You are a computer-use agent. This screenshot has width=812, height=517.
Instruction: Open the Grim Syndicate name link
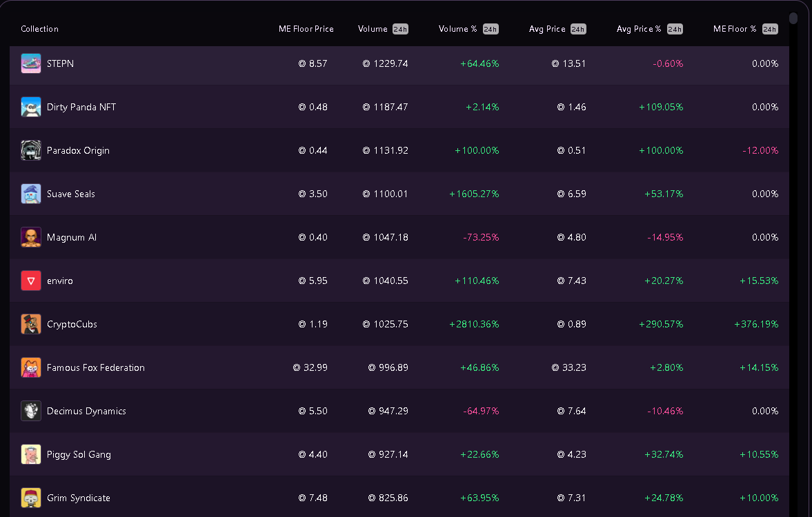pos(79,498)
